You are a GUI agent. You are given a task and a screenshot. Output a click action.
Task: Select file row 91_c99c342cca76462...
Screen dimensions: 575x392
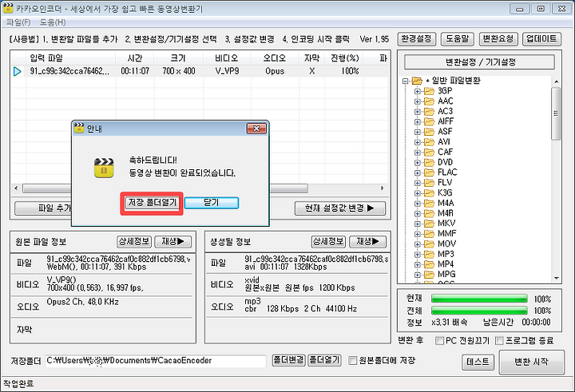tap(200, 71)
